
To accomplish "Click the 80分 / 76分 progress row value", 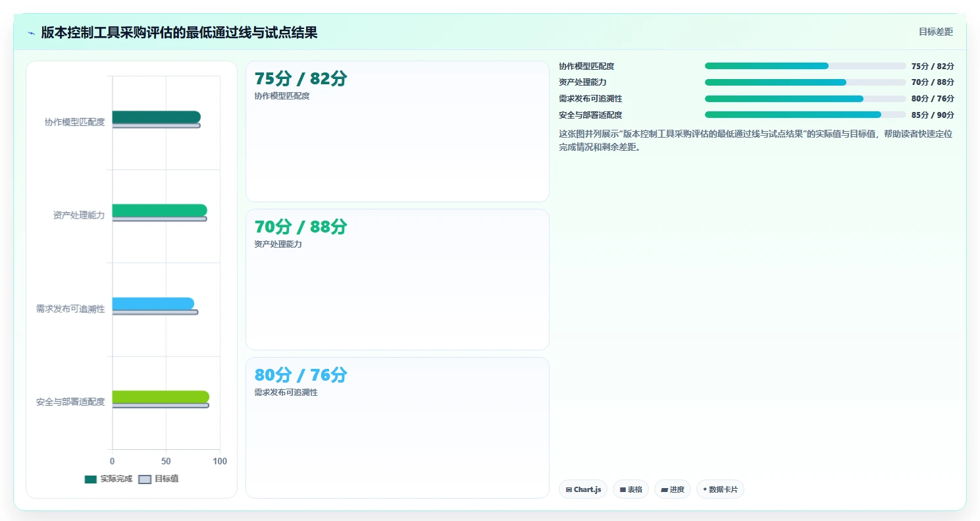I will [933, 99].
